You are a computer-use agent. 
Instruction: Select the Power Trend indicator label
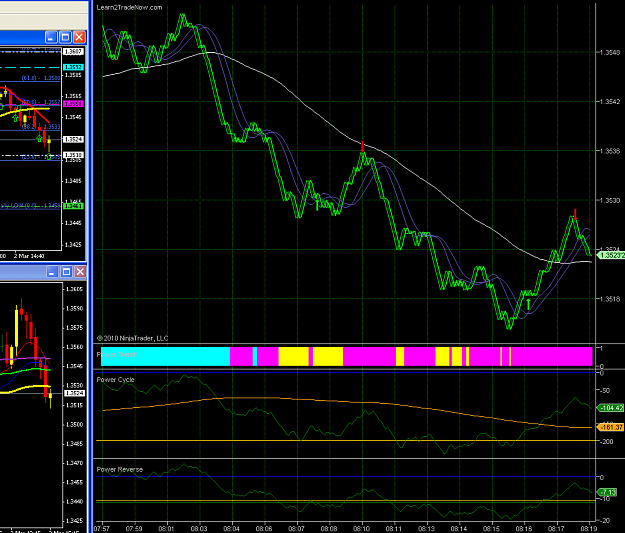(x=116, y=354)
